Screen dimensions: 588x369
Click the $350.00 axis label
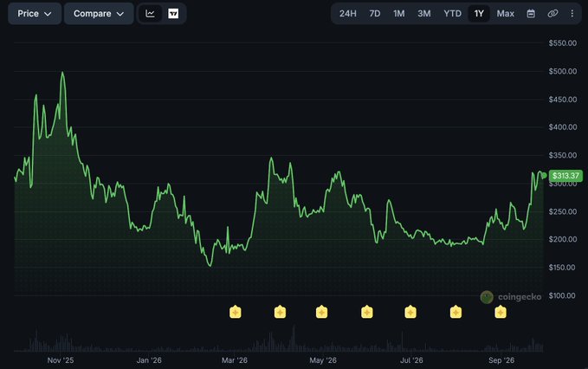(563, 155)
